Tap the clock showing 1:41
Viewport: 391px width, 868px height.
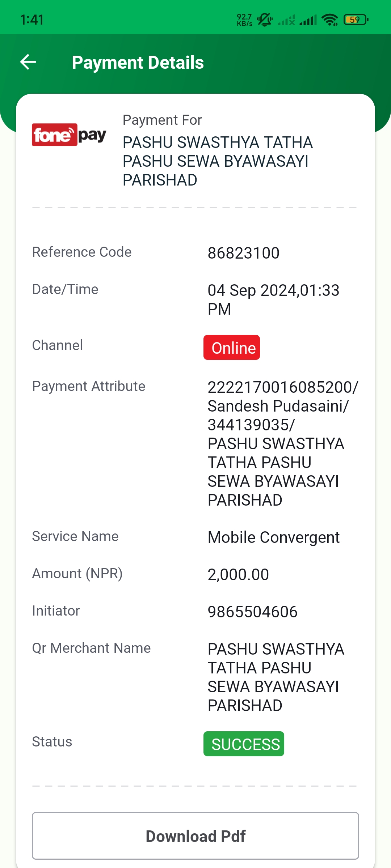[32, 20]
